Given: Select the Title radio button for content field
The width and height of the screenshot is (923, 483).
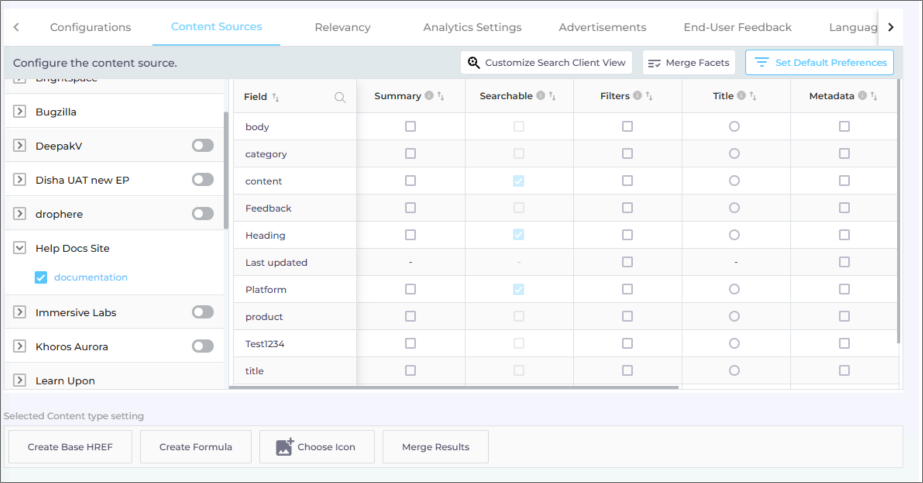Looking at the screenshot, I should point(735,181).
